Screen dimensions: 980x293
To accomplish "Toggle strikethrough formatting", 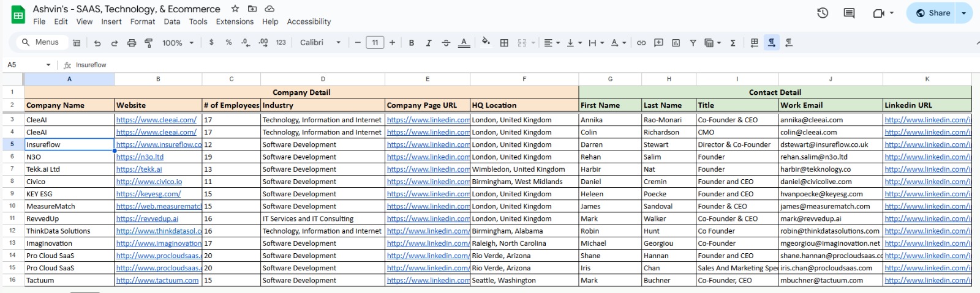I will tap(446, 43).
